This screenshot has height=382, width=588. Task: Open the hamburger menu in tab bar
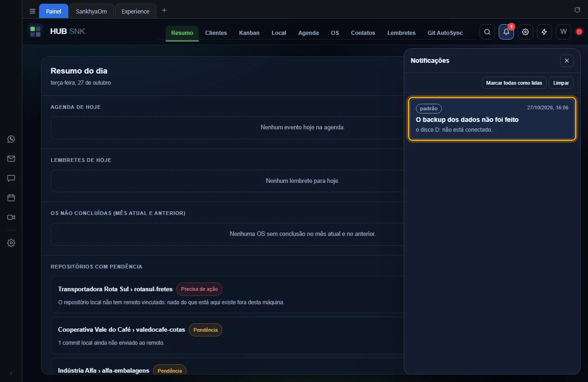[33, 11]
